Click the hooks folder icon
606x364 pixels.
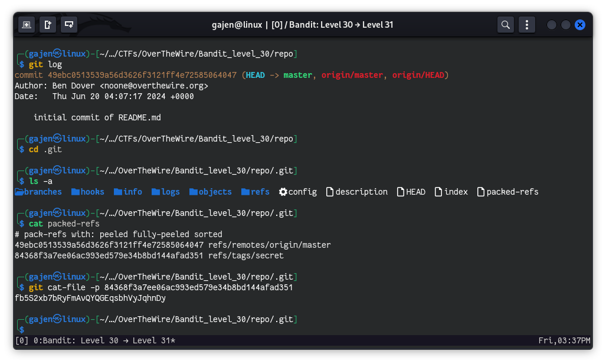tap(75, 192)
